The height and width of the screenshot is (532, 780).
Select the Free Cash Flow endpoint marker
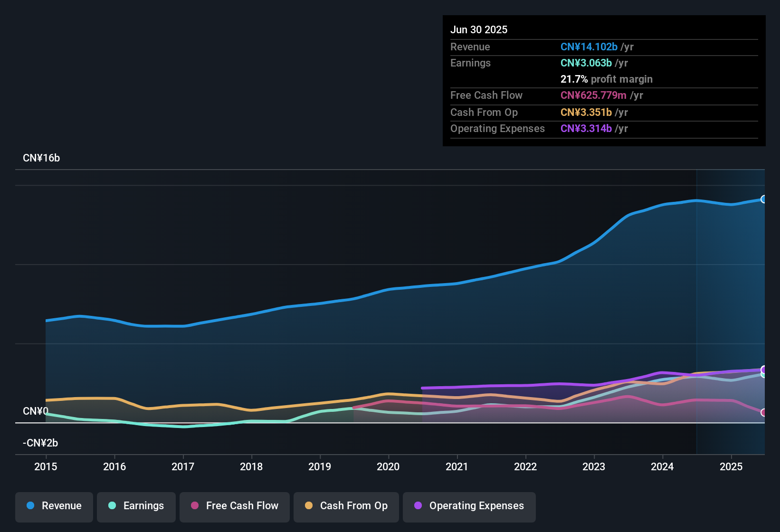pos(764,412)
